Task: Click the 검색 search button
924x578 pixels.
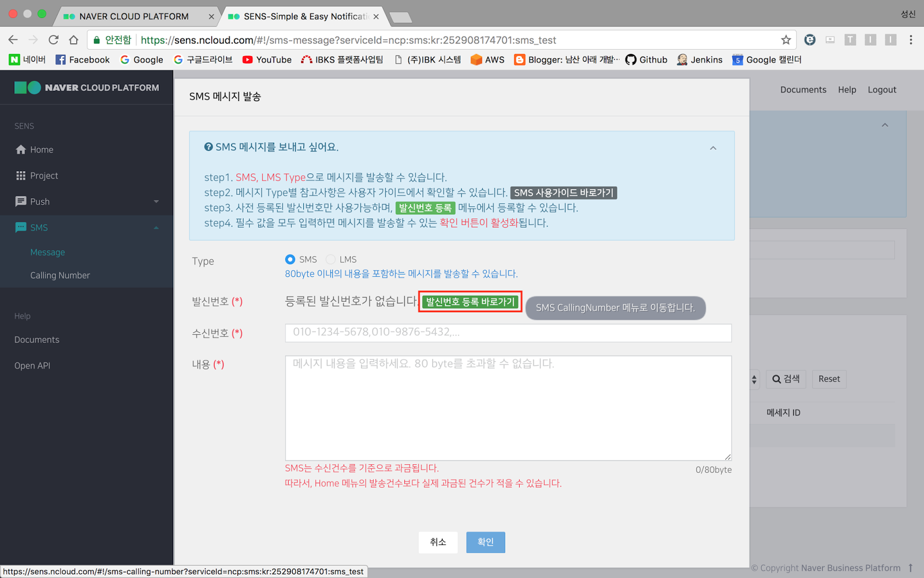Action: [x=786, y=379]
